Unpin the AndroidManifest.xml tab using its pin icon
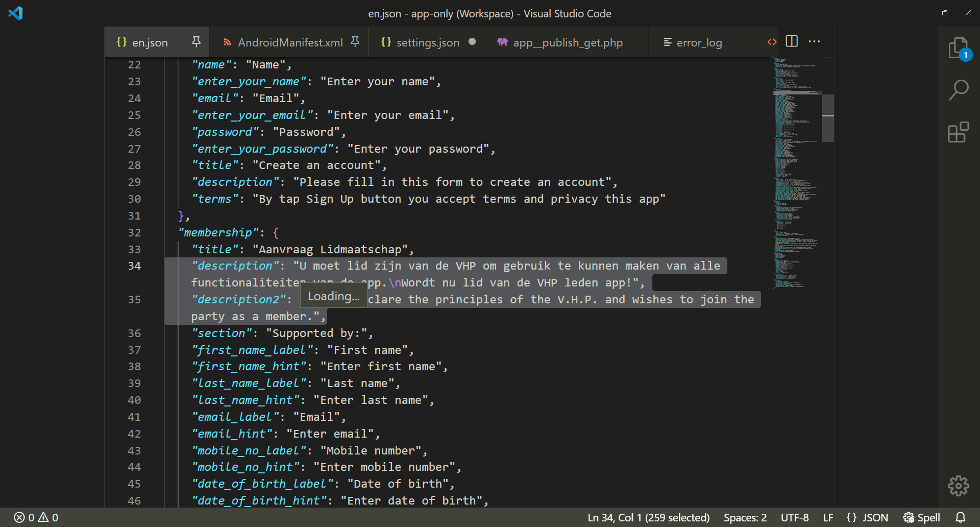Image resolution: width=980 pixels, height=527 pixels. click(355, 42)
